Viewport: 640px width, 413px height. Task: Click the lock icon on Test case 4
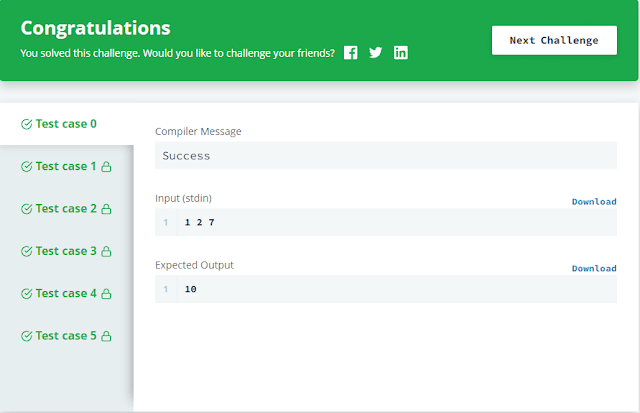pyautogui.click(x=106, y=294)
